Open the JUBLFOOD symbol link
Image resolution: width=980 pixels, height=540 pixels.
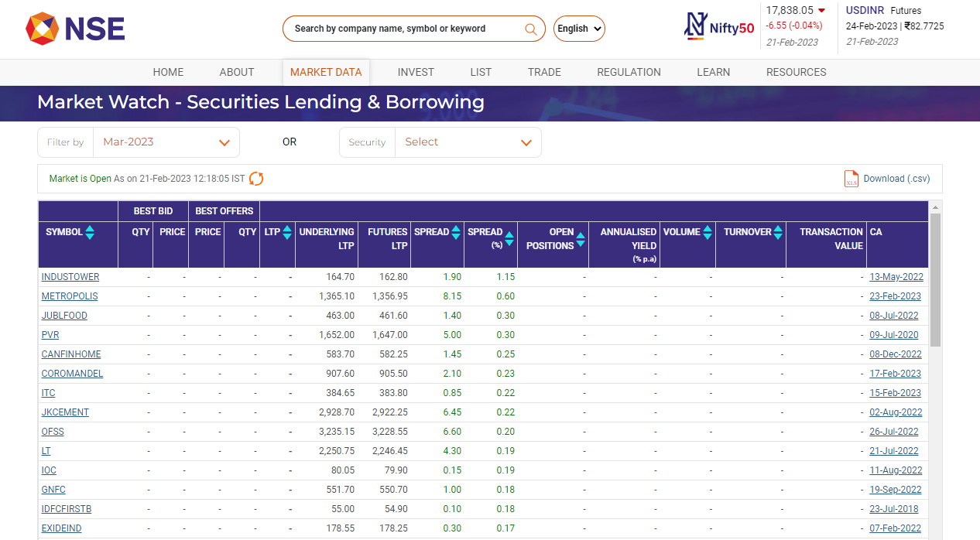click(64, 316)
